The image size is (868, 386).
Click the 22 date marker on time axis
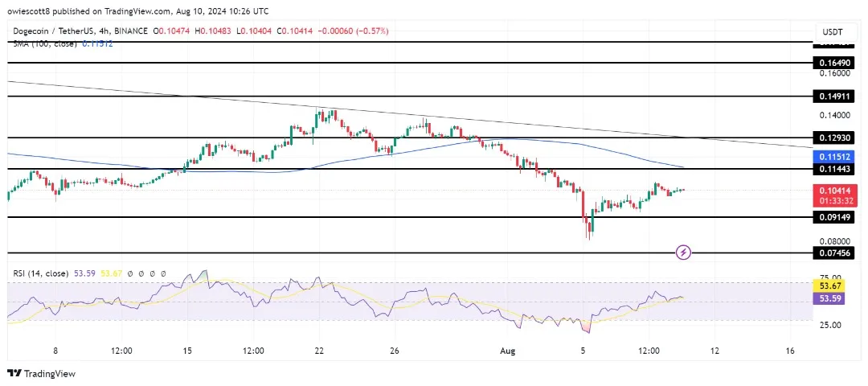(318, 351)
